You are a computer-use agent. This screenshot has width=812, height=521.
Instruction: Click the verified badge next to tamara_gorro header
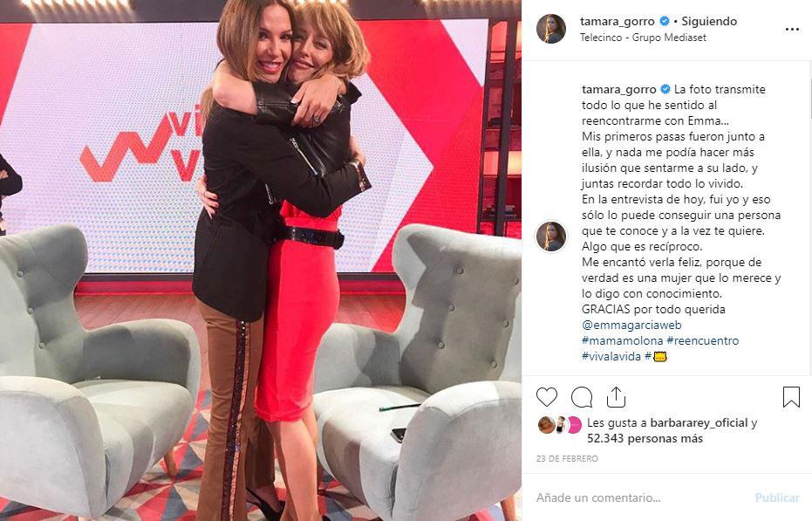pos(664,21)
